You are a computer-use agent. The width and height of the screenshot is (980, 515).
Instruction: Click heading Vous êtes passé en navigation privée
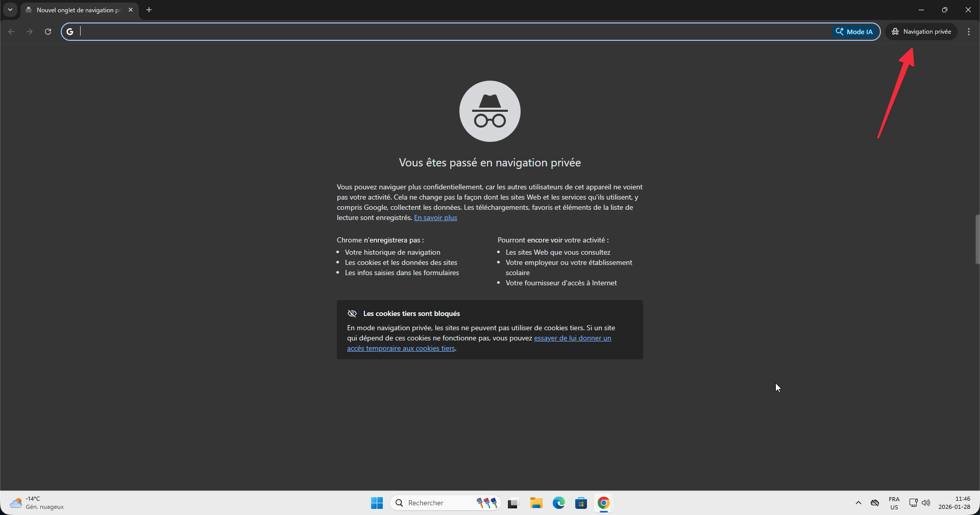(x=490, y=162)
